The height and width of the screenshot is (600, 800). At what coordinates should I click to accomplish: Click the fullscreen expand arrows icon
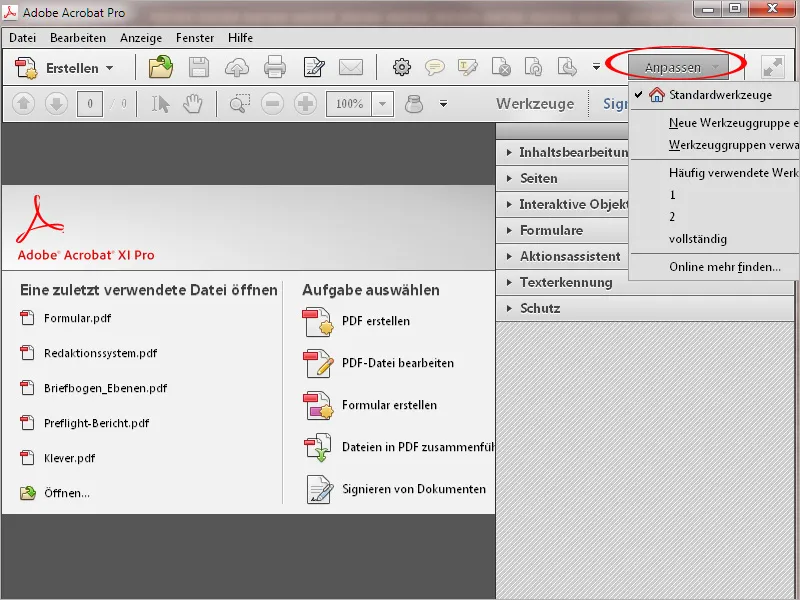coord(772,67)
